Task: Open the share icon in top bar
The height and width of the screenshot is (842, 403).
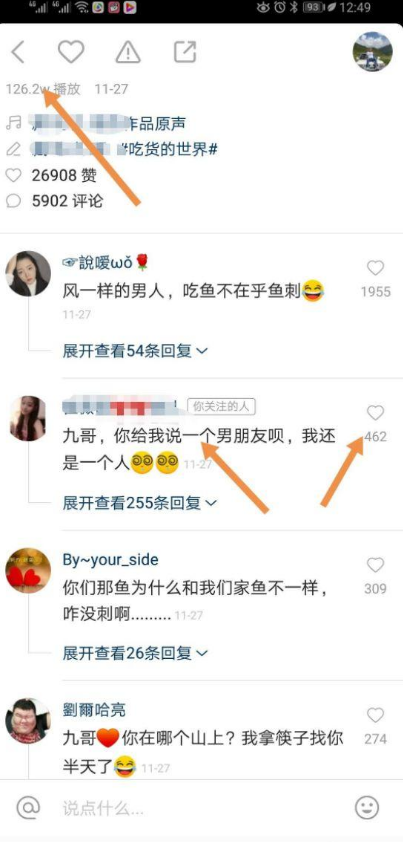Action: coord(185,52)
